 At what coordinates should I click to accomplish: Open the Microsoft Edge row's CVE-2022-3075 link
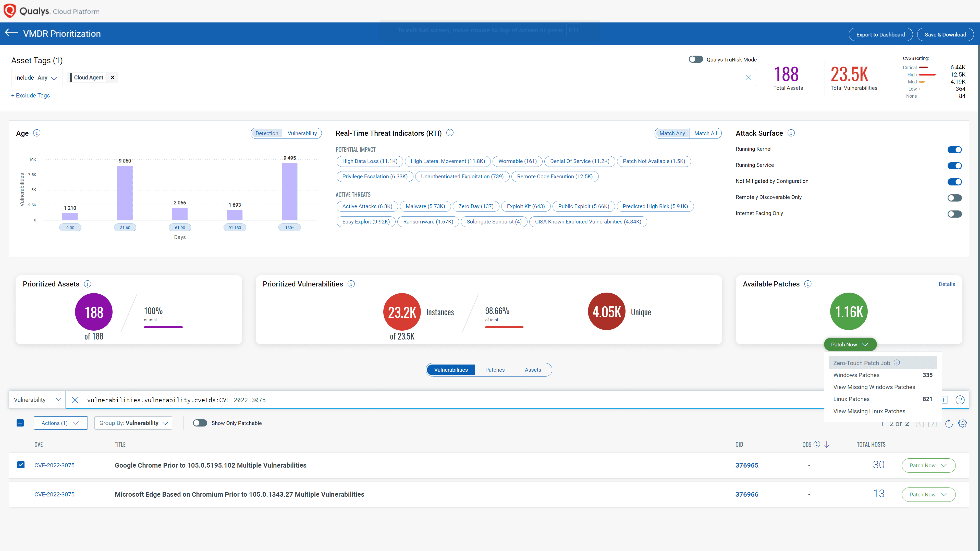54,494
